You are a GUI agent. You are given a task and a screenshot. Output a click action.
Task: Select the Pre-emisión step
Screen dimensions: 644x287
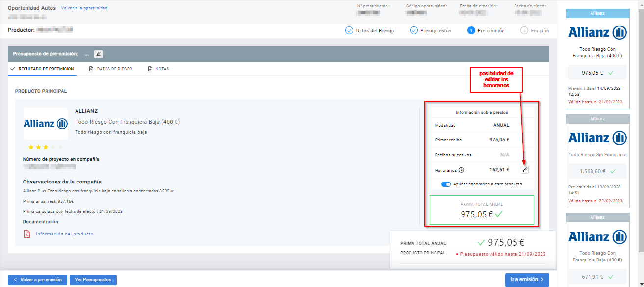(486, 30)
